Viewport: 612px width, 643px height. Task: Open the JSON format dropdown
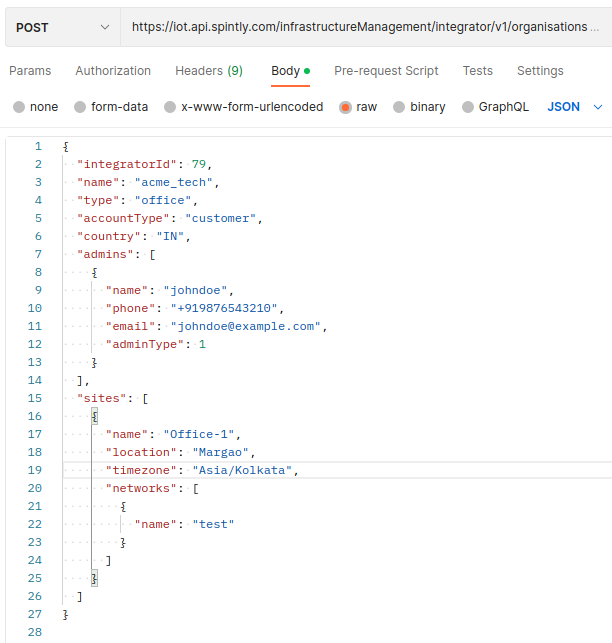575,107
